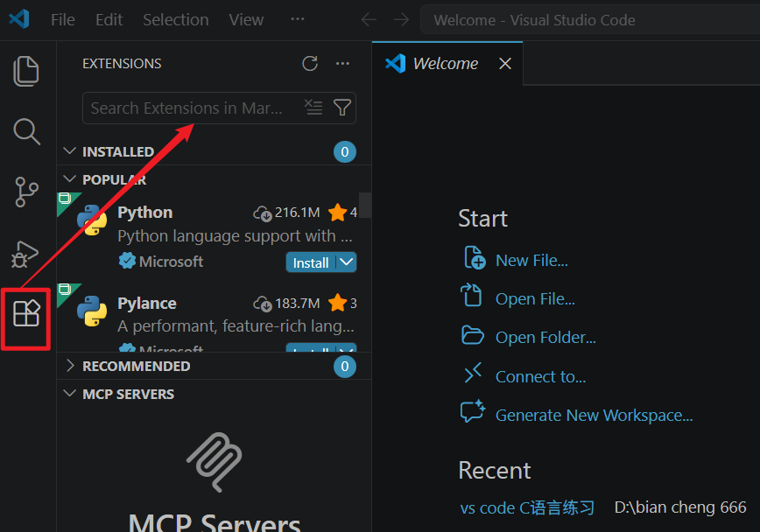The image size is (760, 532).
Task: Click the Generate New Workspace sparkle icon
Action: pos(473,411)
